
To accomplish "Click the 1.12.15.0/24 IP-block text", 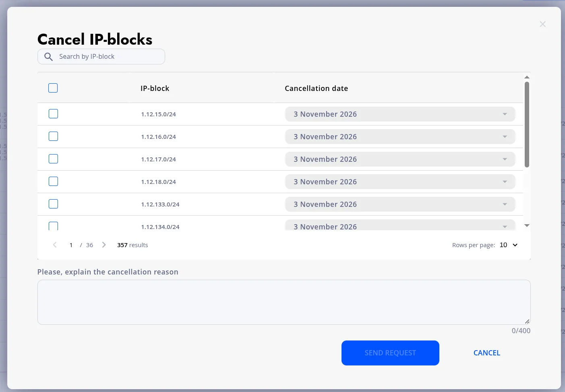I will click(x=158, y=114).
